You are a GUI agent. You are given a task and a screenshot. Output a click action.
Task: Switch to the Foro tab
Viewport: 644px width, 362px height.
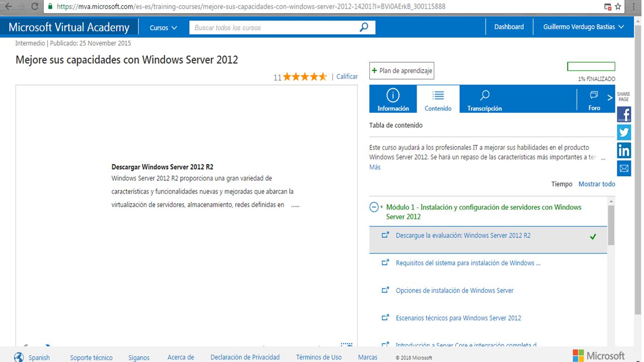pos(594,99)
